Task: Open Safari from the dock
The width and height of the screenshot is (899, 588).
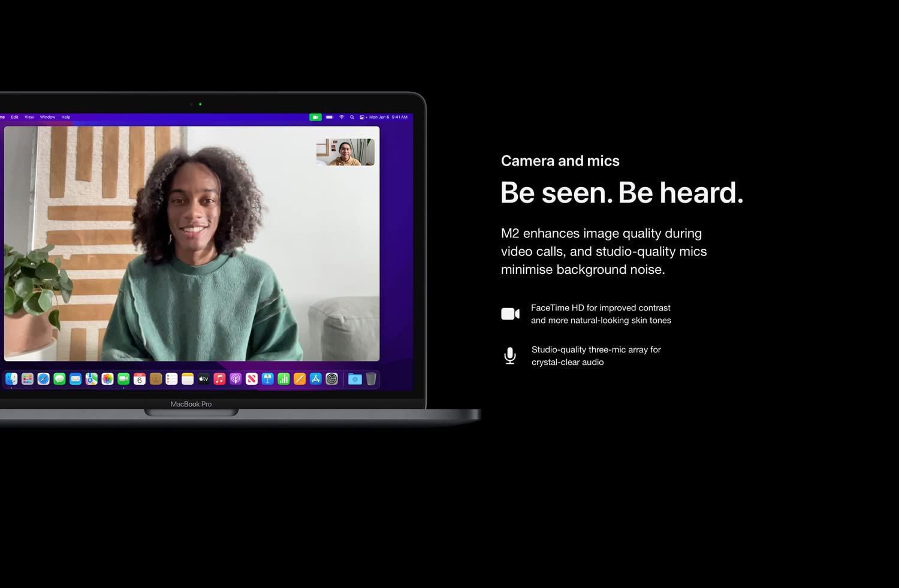Action: [x=43, y=379]
